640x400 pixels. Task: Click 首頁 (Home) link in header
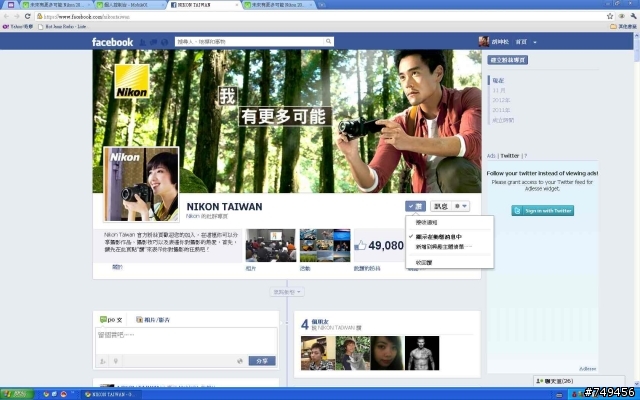click(521, 42)
